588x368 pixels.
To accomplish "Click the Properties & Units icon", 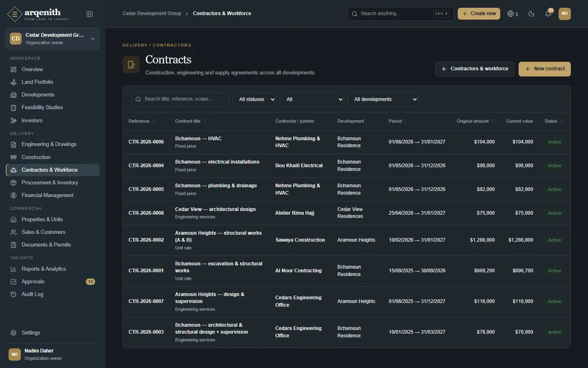I will click(x=13, y=220).
